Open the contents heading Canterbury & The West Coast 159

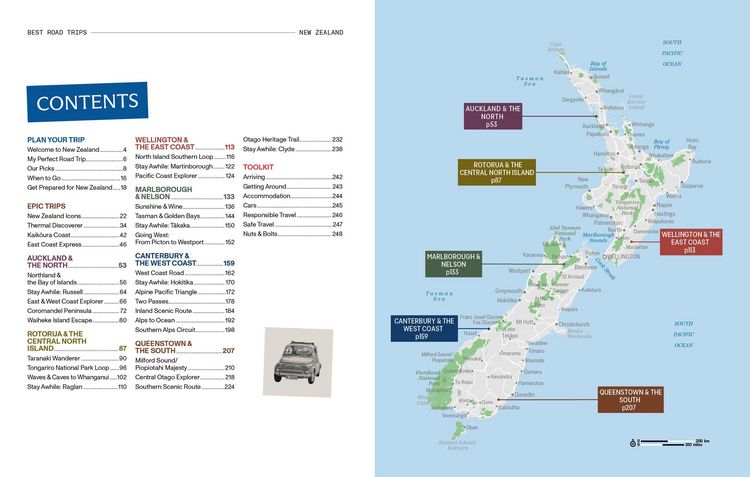[185, 259]
